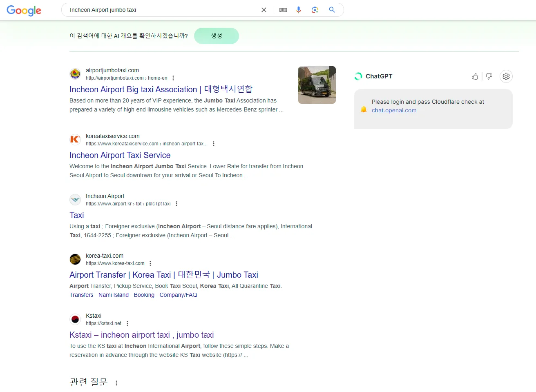Viewport: 536px width, 392px height.
Task: Click the magnifying glass search button
Action: [332, 10]
